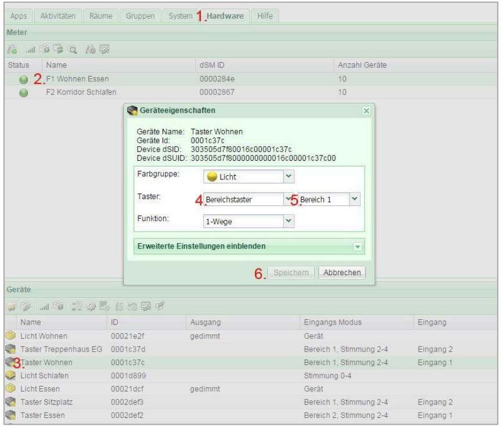The height and width of the screenshot is (426, 504).
Task: Open the Funktion dropdown showing 1-Wege
Action: coord(289,221)
